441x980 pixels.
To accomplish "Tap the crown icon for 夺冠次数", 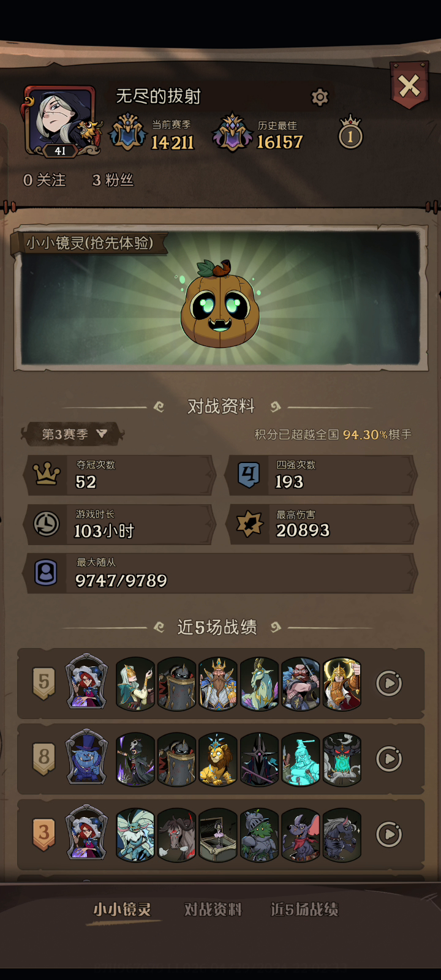I will tap(47, 474).
